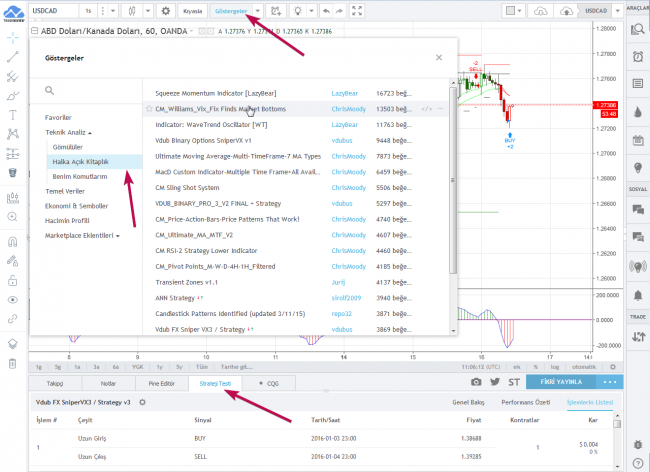
Task: Open the Performans Özeti view
Action: tap(526, 402)
